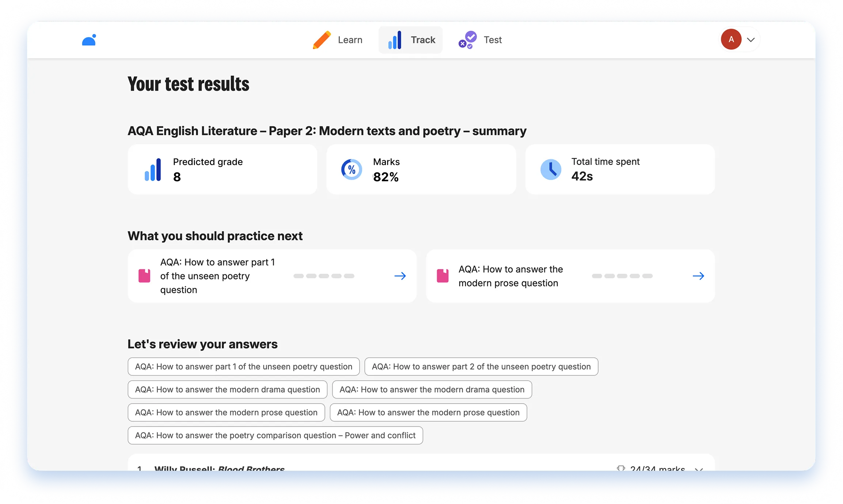Expand the Blood Brothers question row

point(699,469)
